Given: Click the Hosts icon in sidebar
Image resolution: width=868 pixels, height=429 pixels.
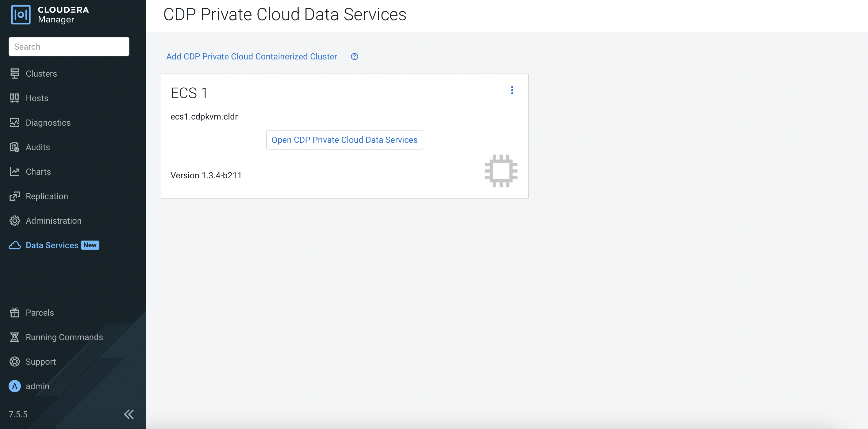Looking at the screenshot, I should tap(14, 98).
